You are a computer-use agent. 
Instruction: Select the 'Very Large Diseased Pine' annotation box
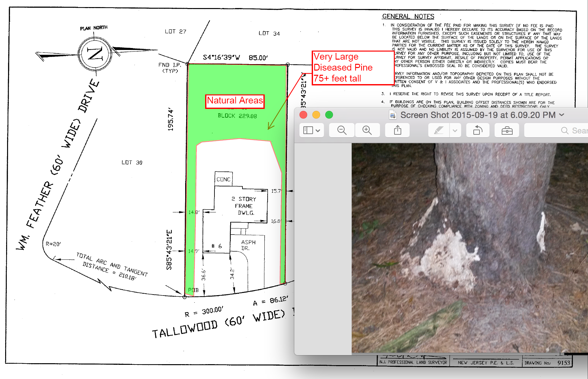(353, 68)
